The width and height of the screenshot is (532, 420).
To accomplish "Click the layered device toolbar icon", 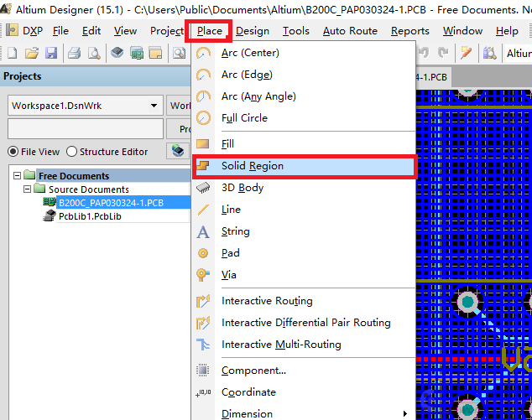I will click(117, 53).
